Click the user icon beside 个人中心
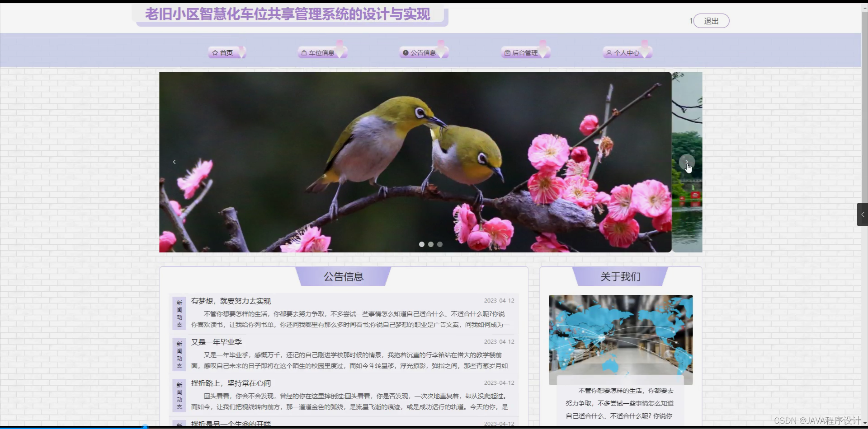The image size is (868, 429). tap(609, 53)
